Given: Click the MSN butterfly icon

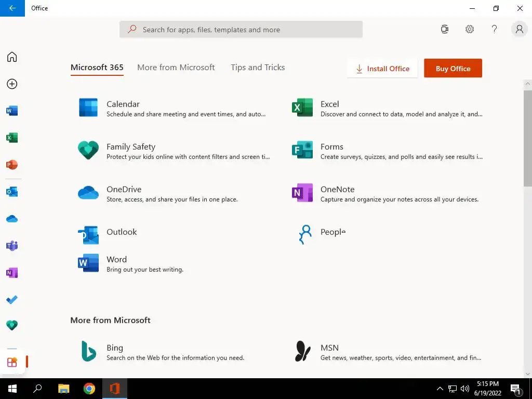Looking at the screenshot, I should (303, 351).
